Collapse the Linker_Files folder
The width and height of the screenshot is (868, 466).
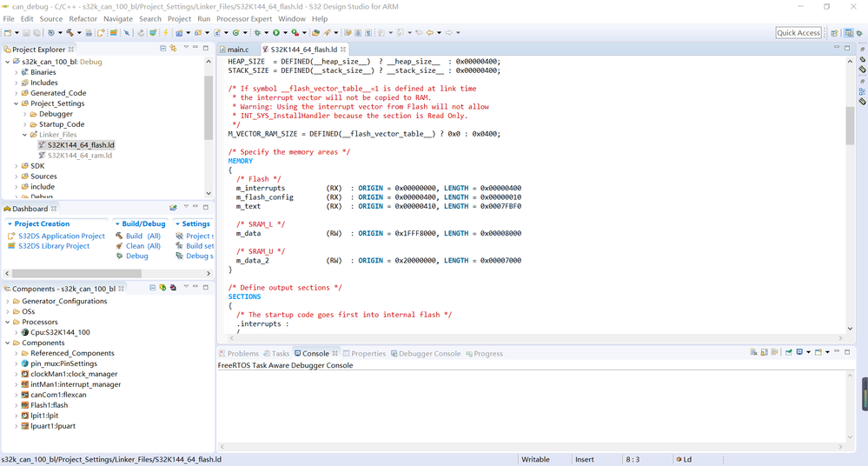[x=25, y=135]
